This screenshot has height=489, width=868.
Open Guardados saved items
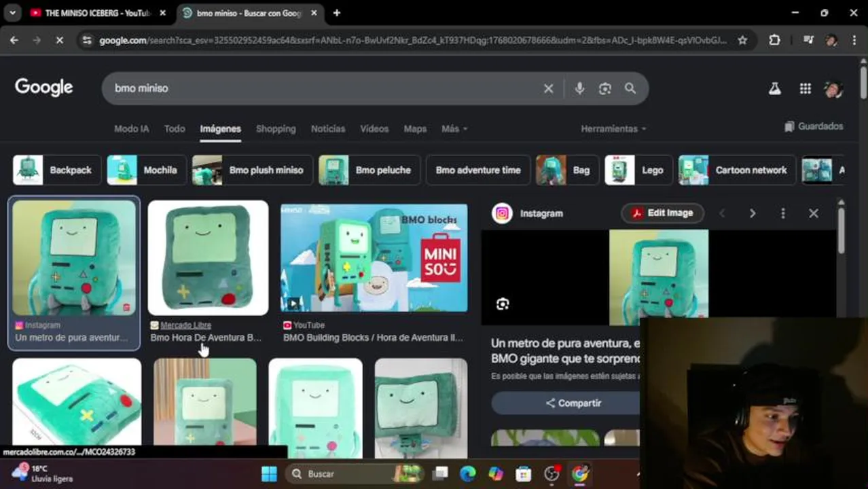coord(813,126)
